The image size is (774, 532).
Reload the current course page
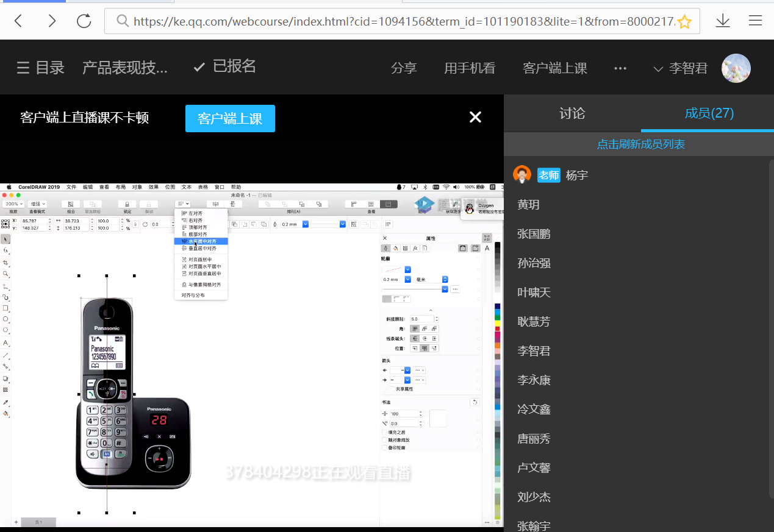pos(84,21)
